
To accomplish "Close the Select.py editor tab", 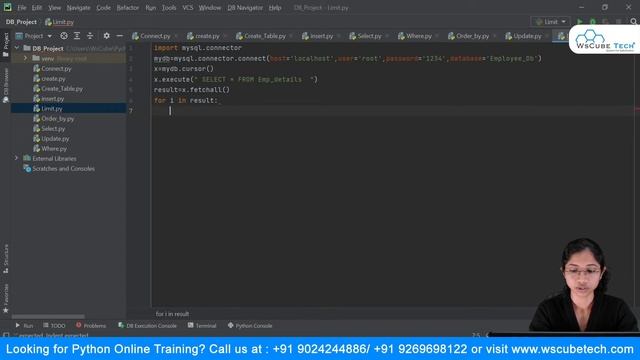I will click(x=387, y=36).
